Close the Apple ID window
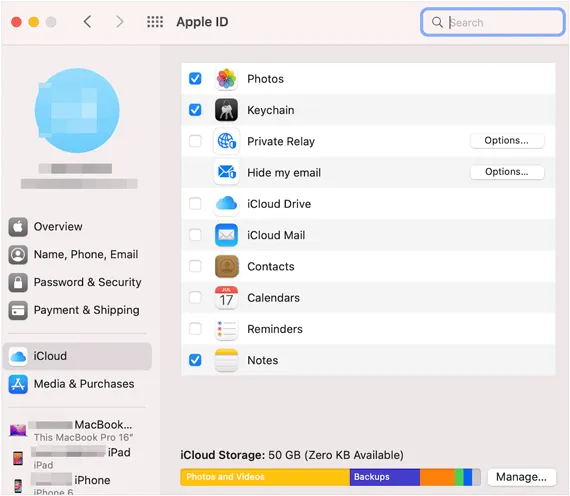This screenshot has height=496, width=570. point(16,22)
